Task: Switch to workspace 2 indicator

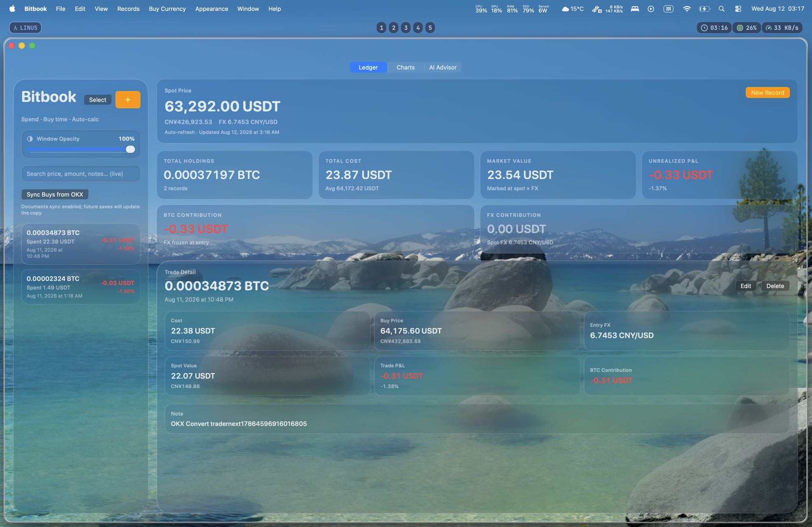Action: (393, 28)
